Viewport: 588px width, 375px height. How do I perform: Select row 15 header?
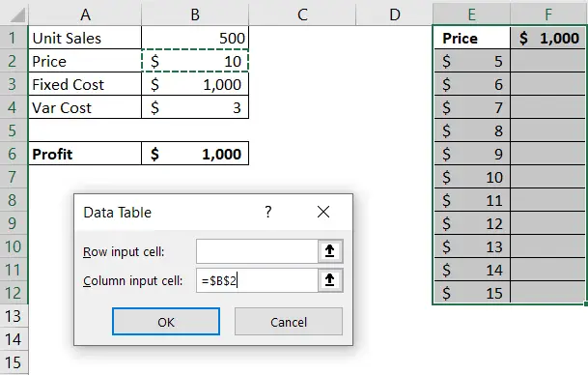(13, 362)
